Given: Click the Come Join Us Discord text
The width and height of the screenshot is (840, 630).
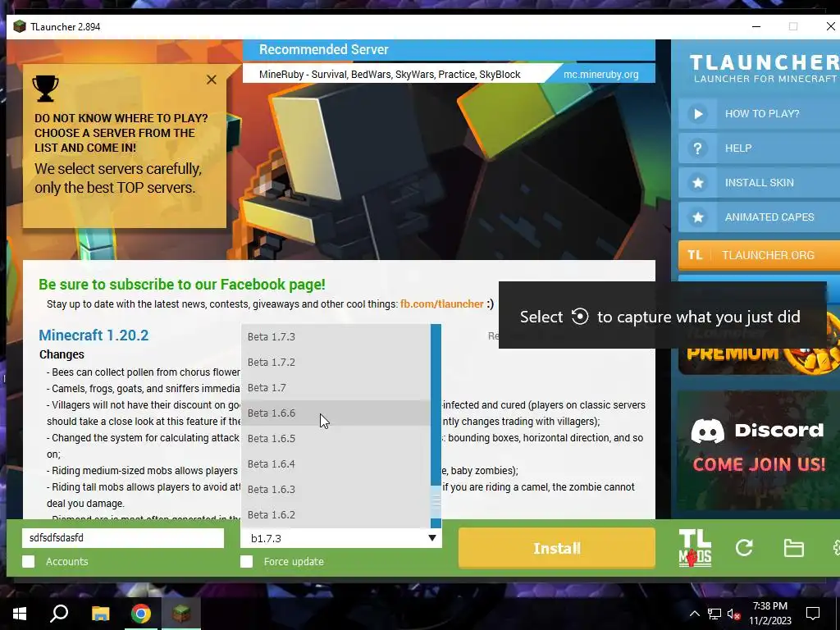Looking at the screenshot, I should point(759,464).
